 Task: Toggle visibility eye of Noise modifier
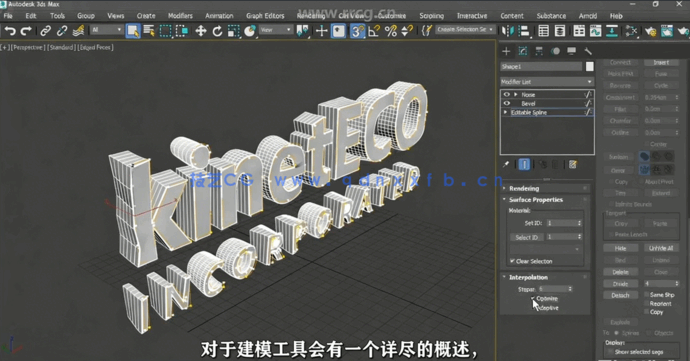(506, 94)
